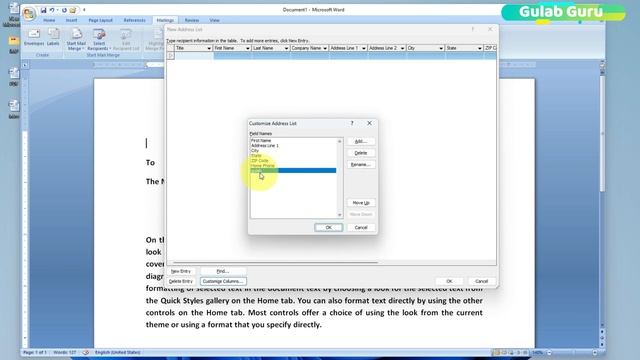Open the Title column dropdown arrow
The image size is (640, 360).
coord(209,48)
